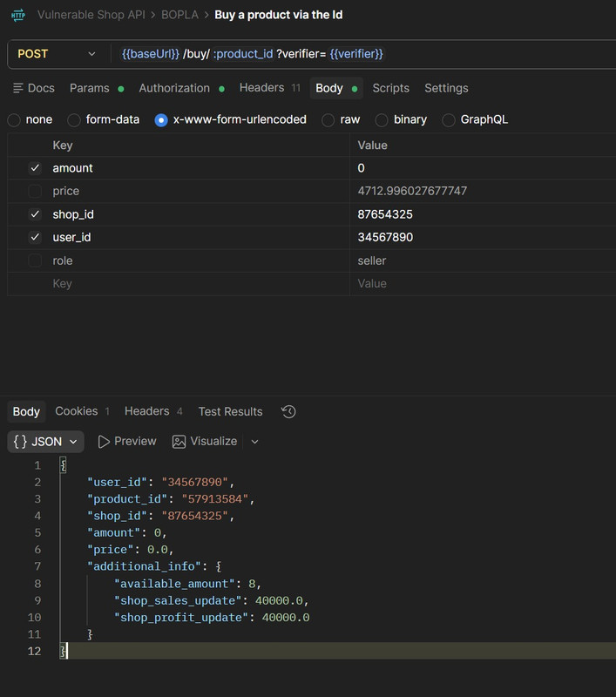
Task: Click the JSON braces format icon
Action: click(x=20, y=442)
